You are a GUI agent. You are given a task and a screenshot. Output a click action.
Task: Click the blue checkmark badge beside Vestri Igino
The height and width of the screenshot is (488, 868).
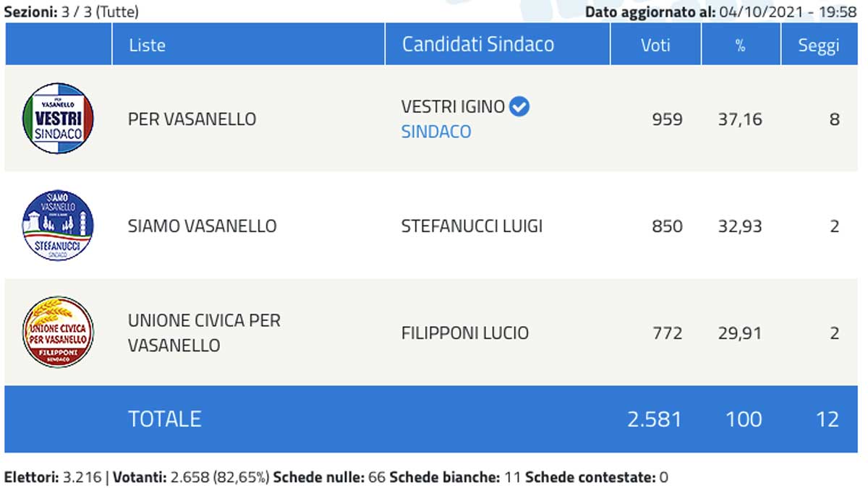519,107
